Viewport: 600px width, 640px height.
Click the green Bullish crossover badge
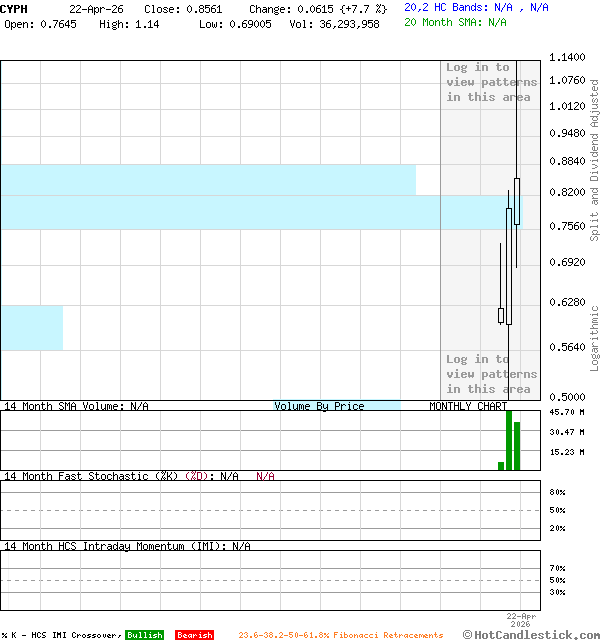144,635
